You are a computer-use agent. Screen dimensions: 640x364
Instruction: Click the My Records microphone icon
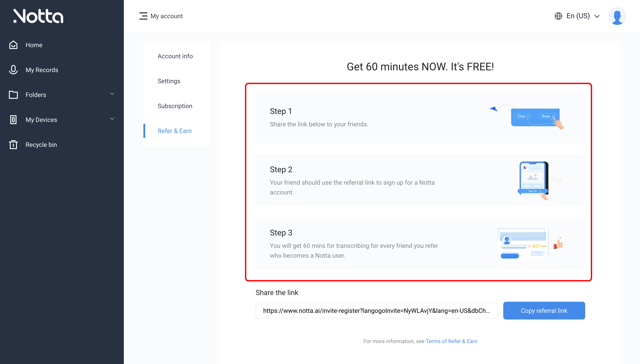(13, 70)
